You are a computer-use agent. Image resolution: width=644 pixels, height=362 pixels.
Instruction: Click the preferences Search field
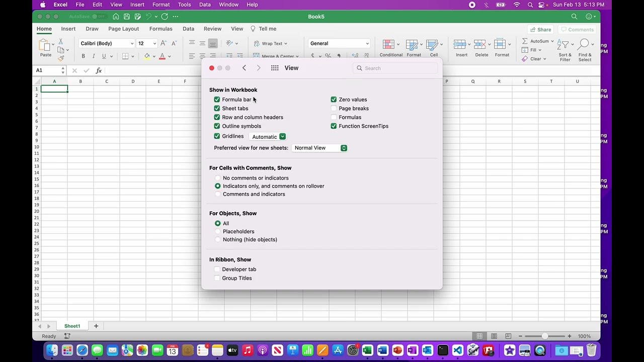pos(395,68)
